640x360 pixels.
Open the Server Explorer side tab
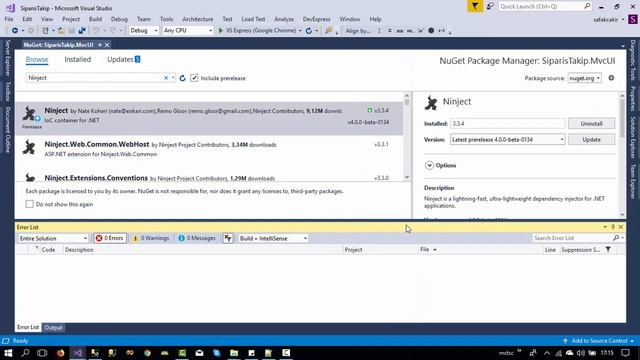(x=7, y=58)
